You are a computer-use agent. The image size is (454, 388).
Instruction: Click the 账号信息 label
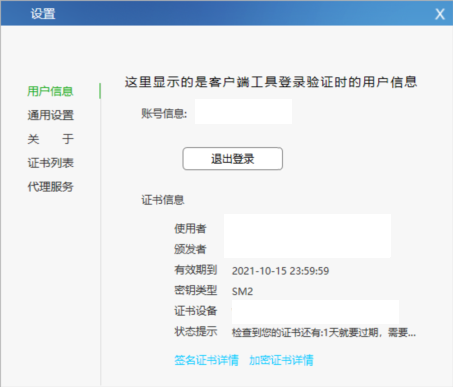click(x=164, y=114)
